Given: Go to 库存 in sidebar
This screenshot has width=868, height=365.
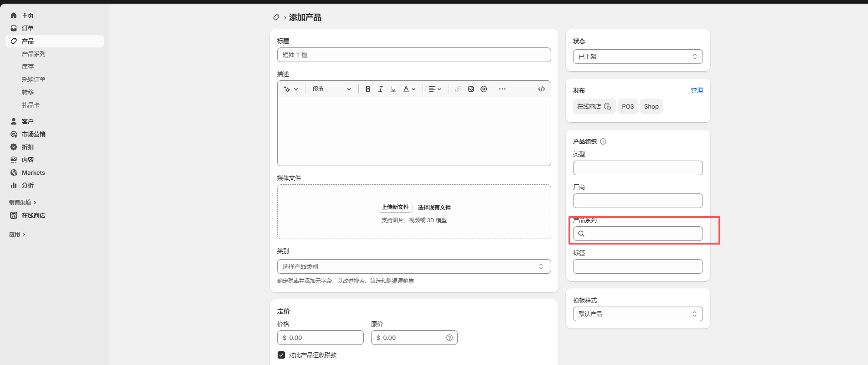Looking at the screenshot, I should click(28, 67).
